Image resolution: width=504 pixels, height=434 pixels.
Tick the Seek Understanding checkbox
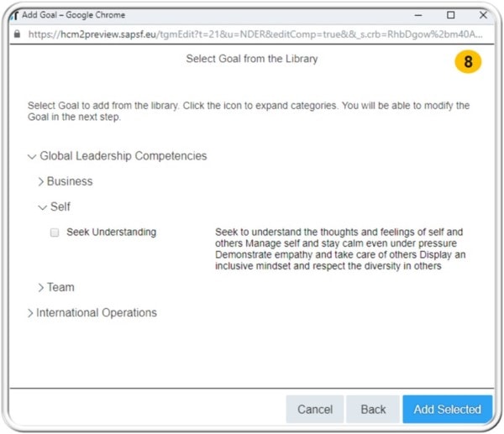pos(55,233)
